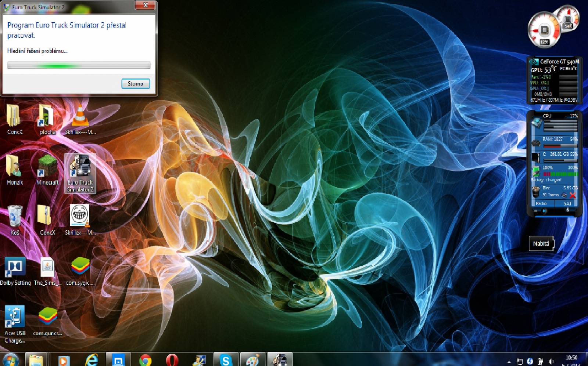Open the Skype taskbar button
The image size is (588, 366).
226,360
